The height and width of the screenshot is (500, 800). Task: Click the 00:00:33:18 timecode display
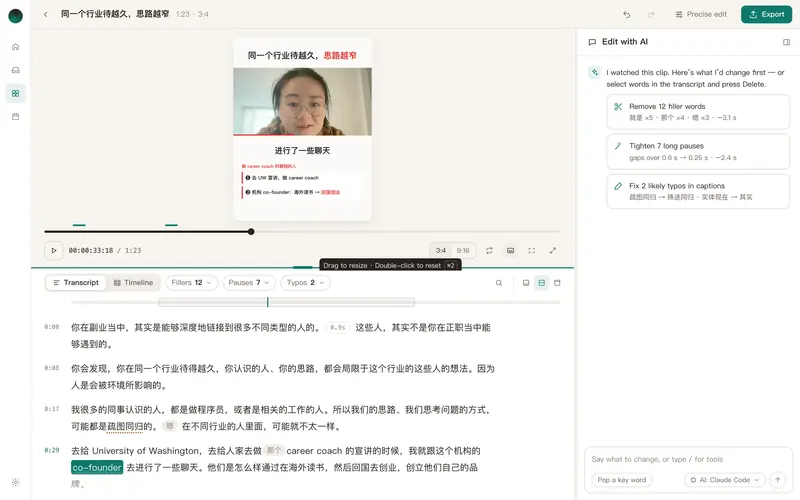91,251
